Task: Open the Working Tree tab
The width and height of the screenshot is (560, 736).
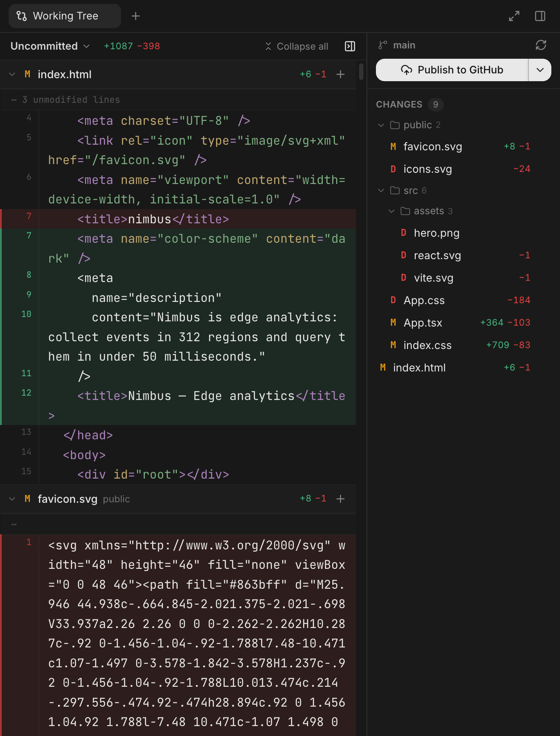Action: [64, 16]
